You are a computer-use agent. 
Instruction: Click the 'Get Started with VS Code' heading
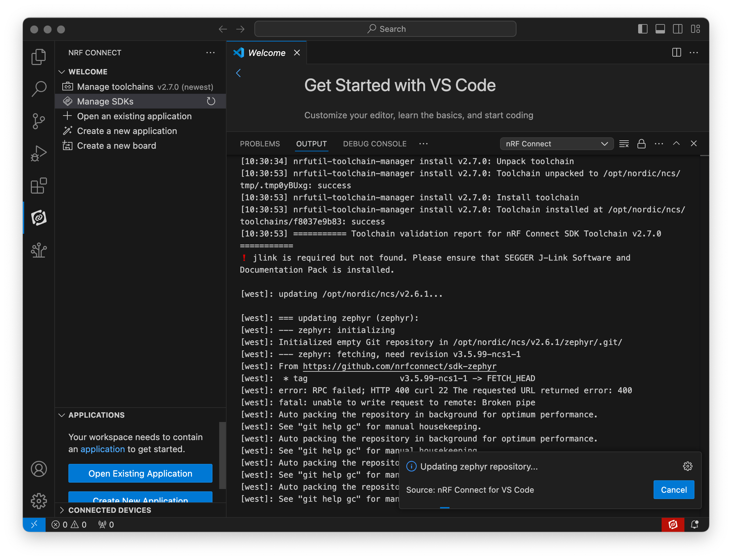(x=400, y=85)
